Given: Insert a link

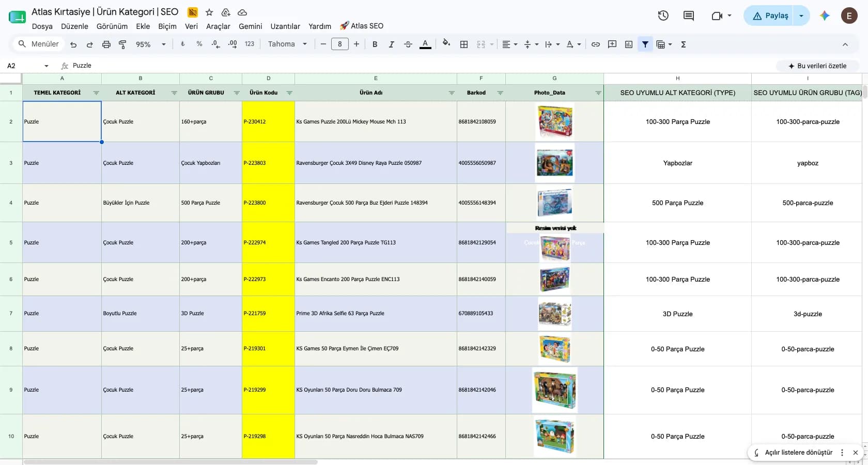Looking at the screenshot, I should tap(595, 44).
